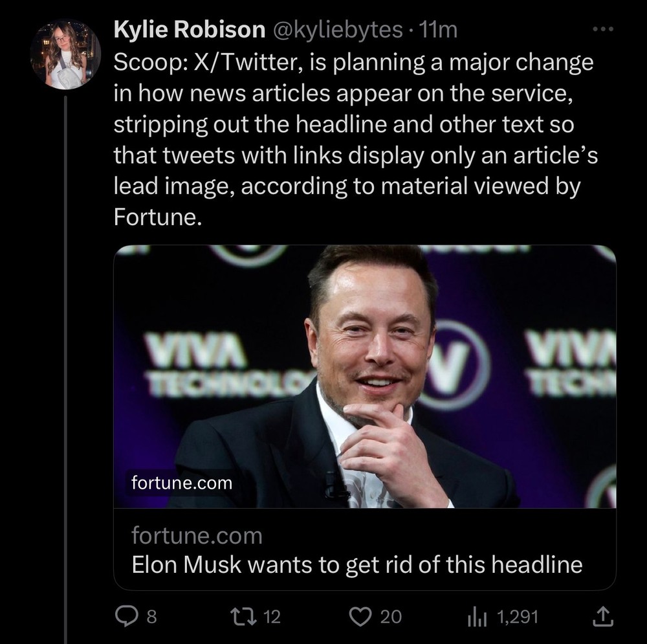Click the view count 1,291
This screenshot has height=644, width=647.
[x=518, y=617]
